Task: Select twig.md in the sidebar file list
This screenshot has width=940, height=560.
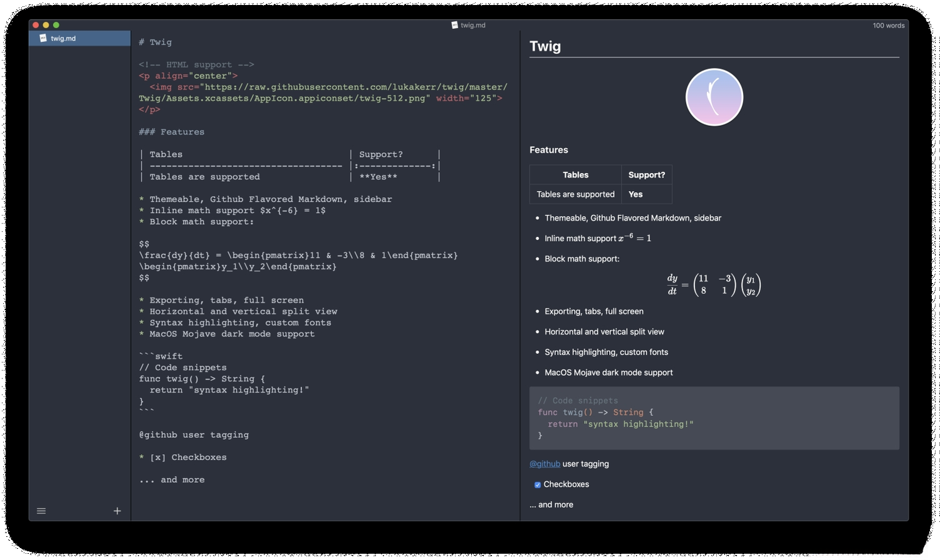Action: (x=80, y=38)
